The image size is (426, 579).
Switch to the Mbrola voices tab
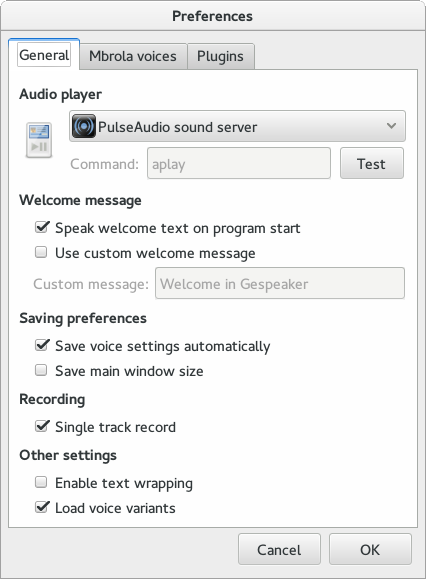(x=133, y=56)
